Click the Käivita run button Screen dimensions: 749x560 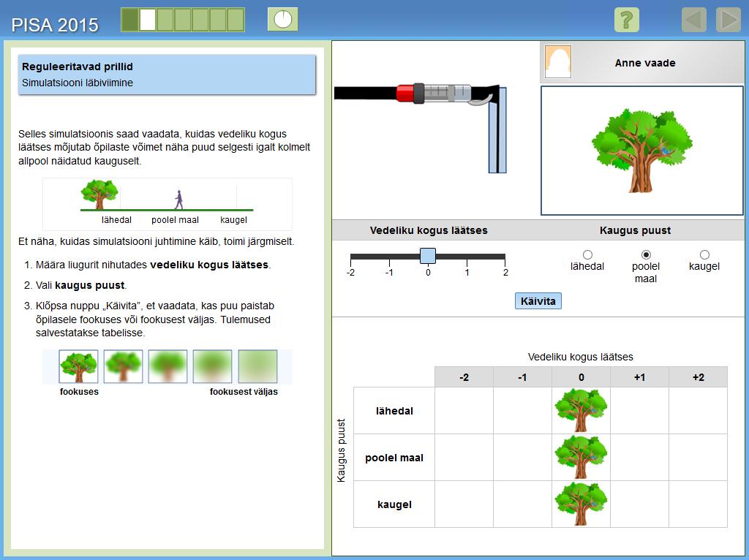point(538,301)
